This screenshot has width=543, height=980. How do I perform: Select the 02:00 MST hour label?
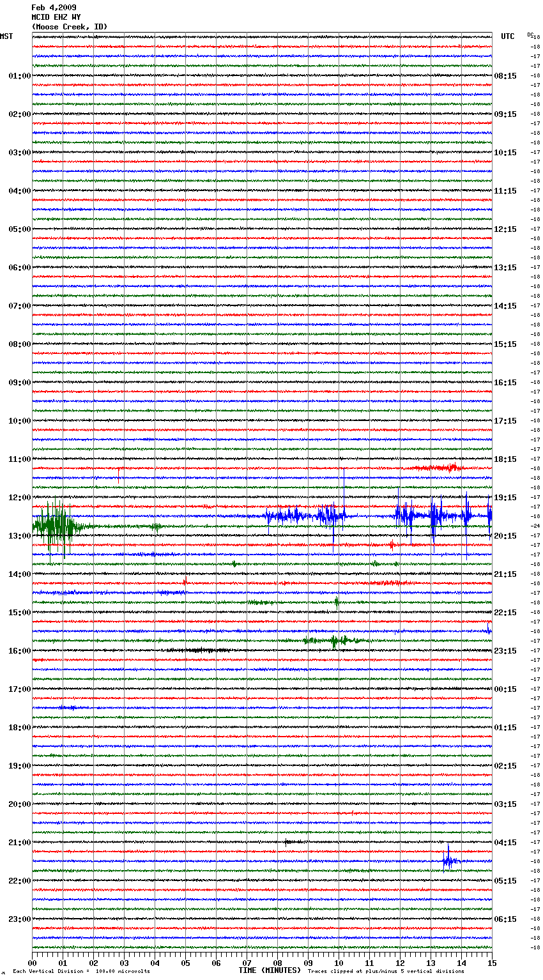point(19,114)
